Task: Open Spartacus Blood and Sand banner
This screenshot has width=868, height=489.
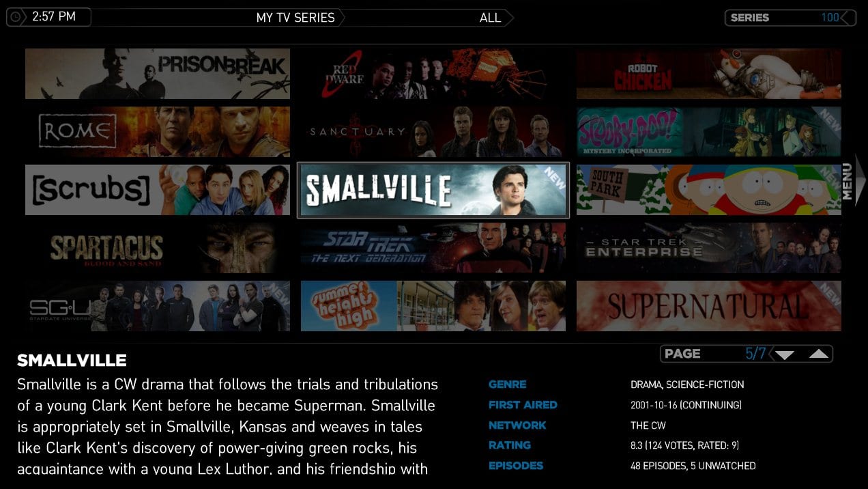Action: 158,248
